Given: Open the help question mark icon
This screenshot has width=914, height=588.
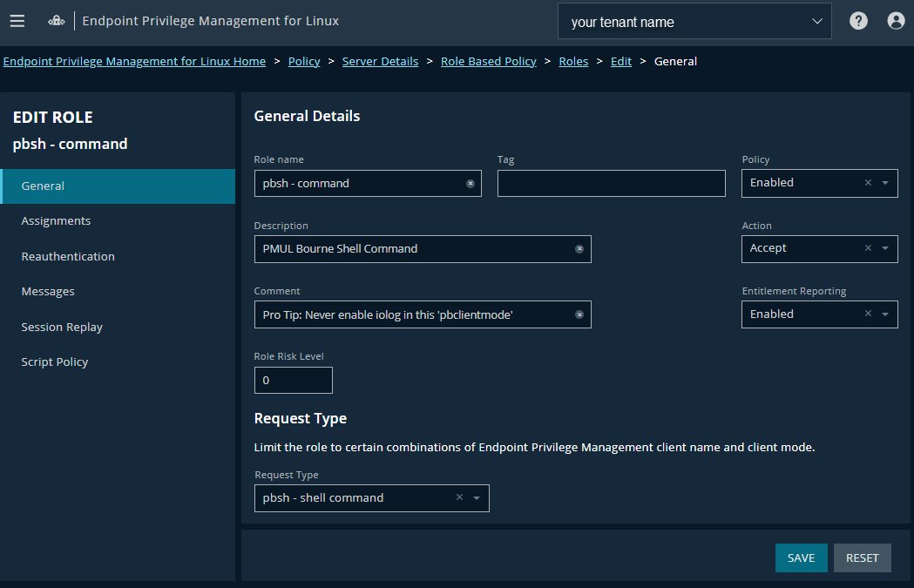Looking at the screenshot, I should 858,21.
